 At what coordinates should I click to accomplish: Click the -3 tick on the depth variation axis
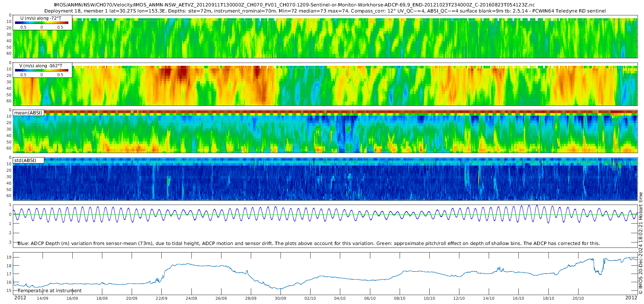click(10, 242)
